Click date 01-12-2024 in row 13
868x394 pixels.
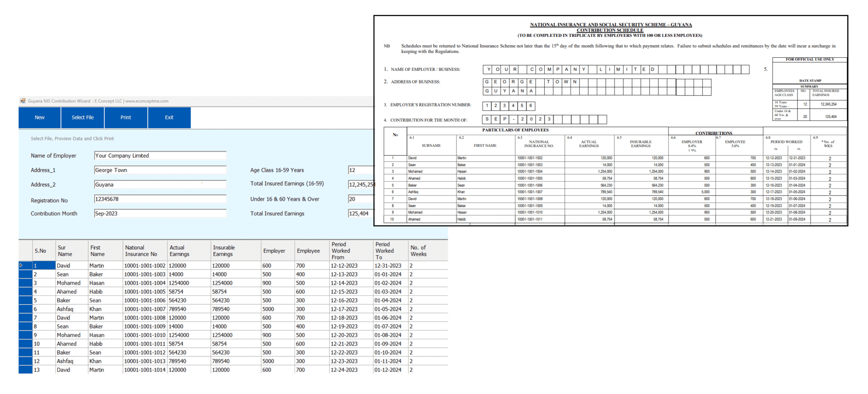[x=390, y=370]
